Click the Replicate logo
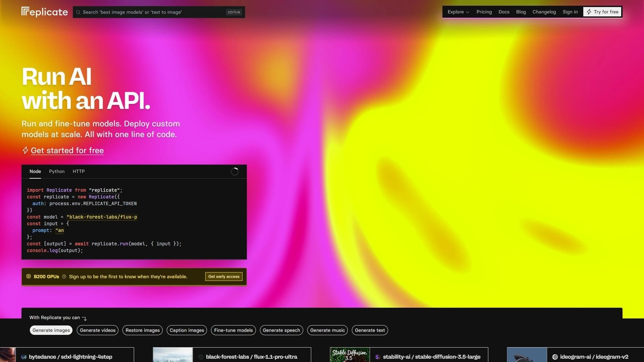This screenshot has width=644, height=362. click(45, 12)
